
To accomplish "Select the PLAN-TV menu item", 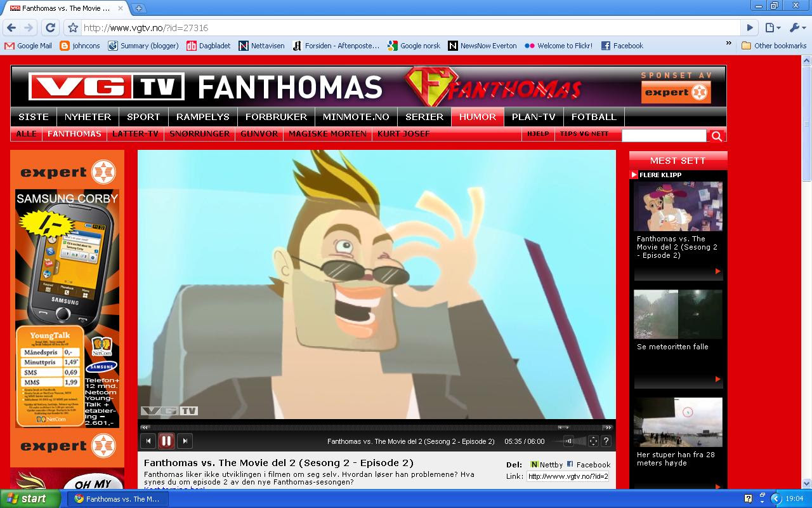I will point(534,117).
